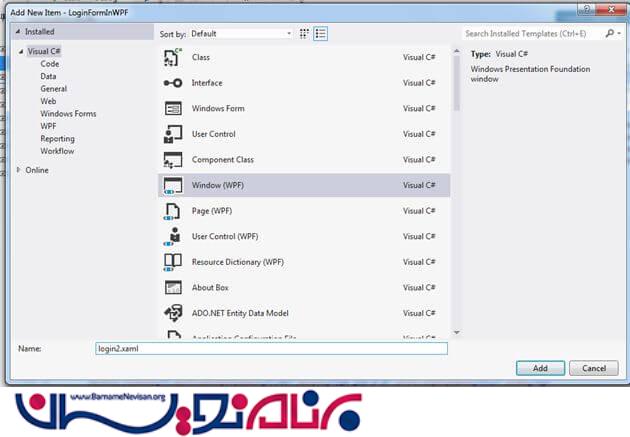Collapse the Visual C# tree node
This screenshot has width=630, height=437.
(x=21, y=51)
